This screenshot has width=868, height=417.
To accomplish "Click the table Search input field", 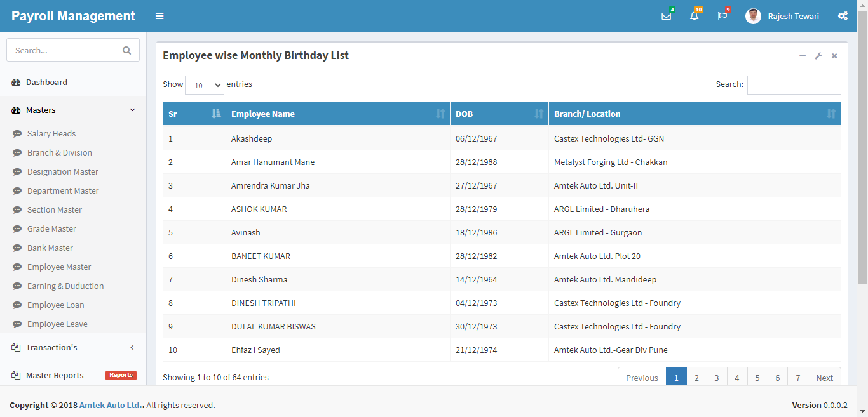I will point(794,85).
